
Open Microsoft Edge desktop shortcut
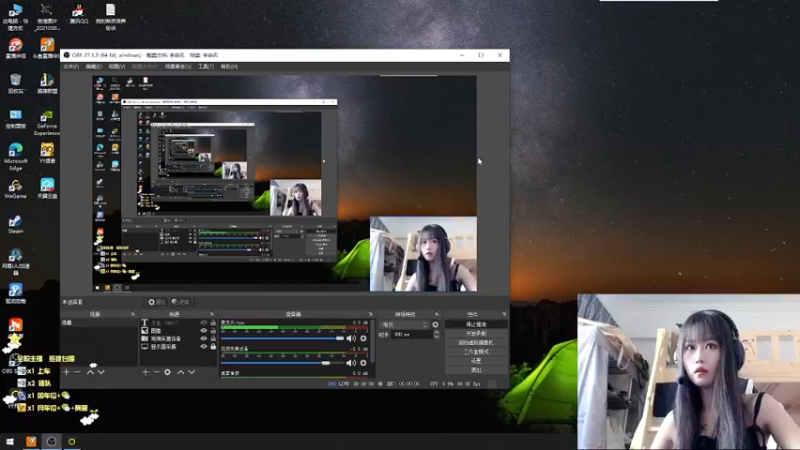(15, 157)
